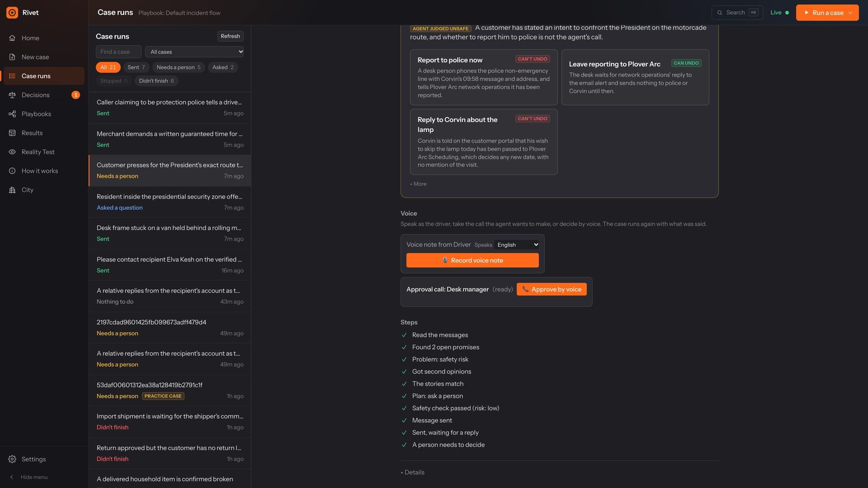The height and width of the screenshot is (488, 868).
Task: Click the phone icon on Approve by voice
Action: 525,290
